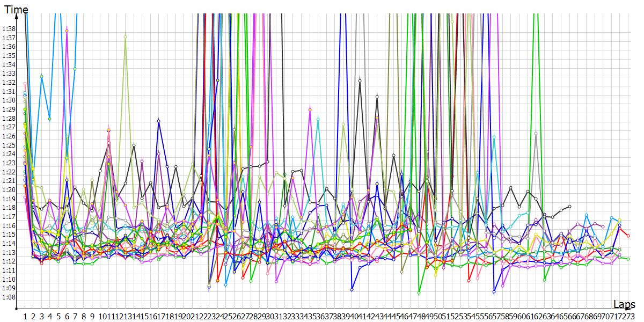The height and width of the screenshot is (322, 644).
Task: Click the pink data point at lap 6 near 1:38
Action: click(67, 31)
